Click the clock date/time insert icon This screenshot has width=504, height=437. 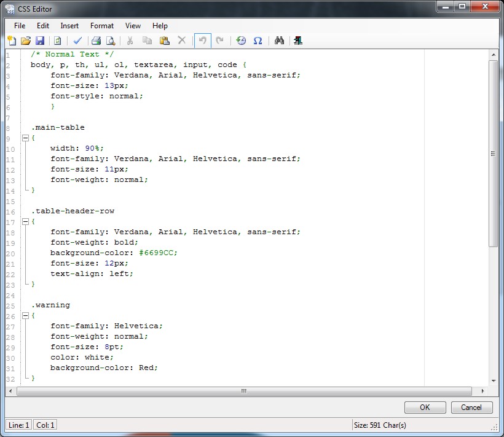point(241,41)
